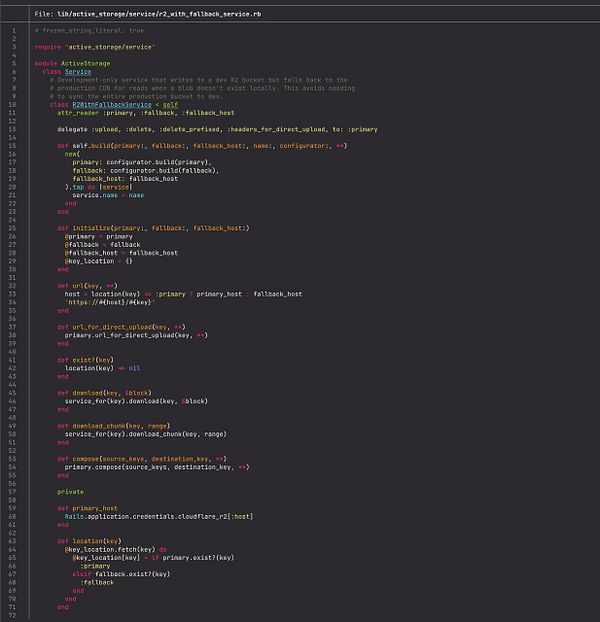Click the 'location(key) != nil' expression
The image size is (600, 622).
click(102, 369)
